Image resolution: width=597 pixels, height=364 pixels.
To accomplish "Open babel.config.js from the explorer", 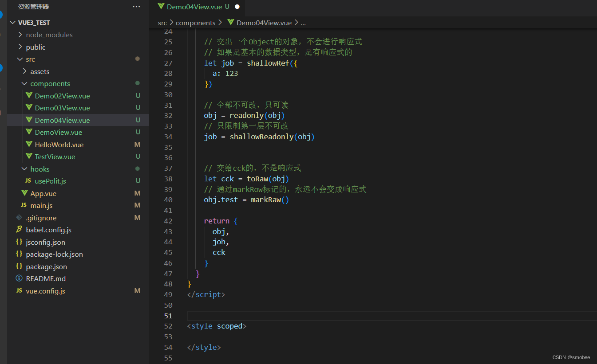I will coord(48,230).
